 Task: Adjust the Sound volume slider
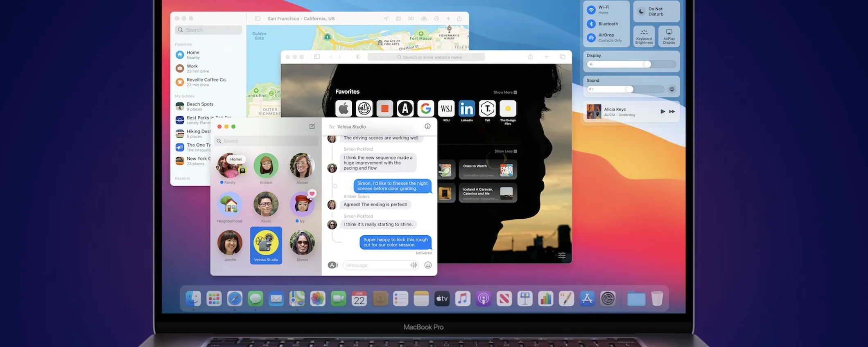pyautogui.click(x=626, y=89)
